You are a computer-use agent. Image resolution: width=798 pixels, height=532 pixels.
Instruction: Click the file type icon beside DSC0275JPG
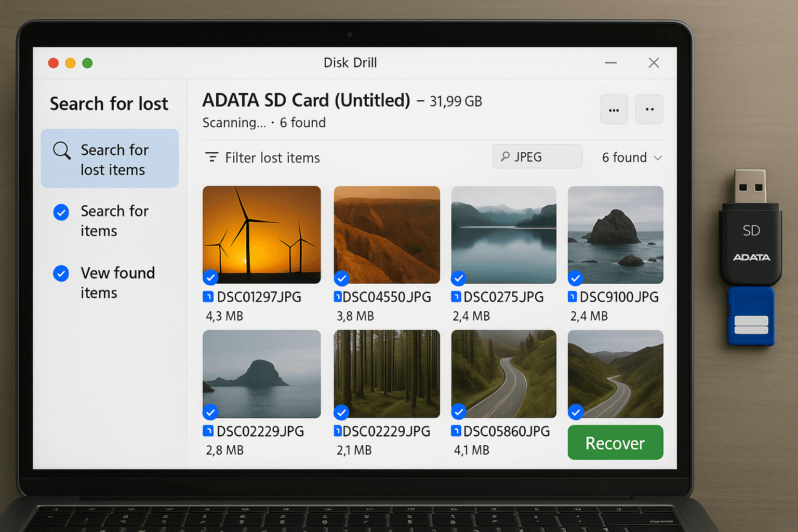[x=456, y=297]
